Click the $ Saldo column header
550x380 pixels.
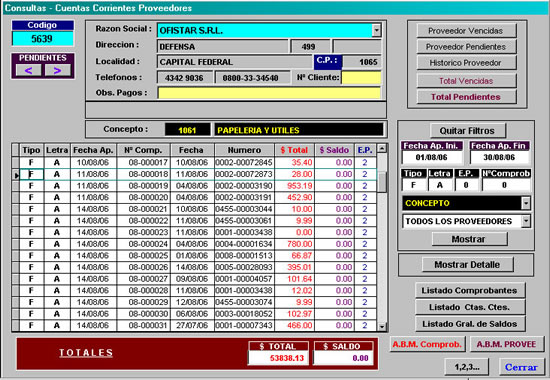tap(334, 150)
